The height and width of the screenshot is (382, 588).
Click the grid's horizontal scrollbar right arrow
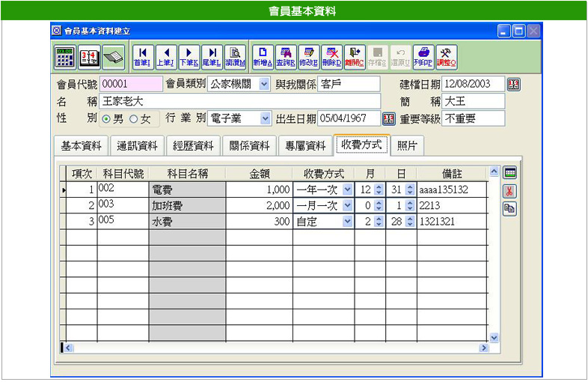tap(484, 348)
